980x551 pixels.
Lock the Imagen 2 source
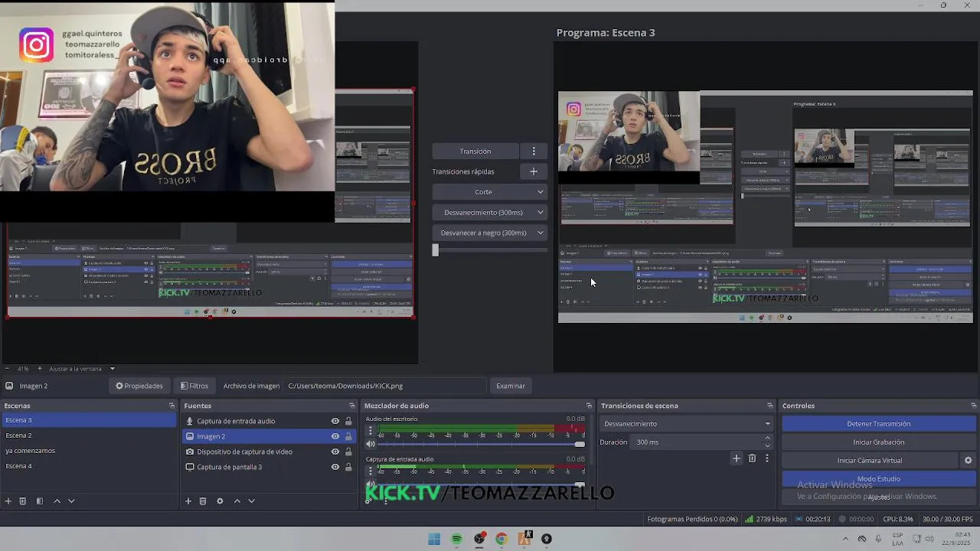tap(348, 436)
